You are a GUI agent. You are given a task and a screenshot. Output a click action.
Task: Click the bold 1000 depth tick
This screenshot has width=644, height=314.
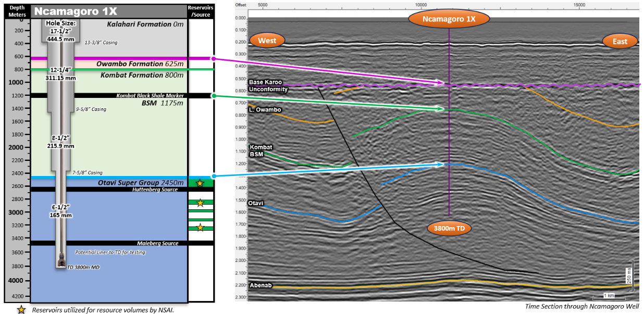tap(16, 82)
